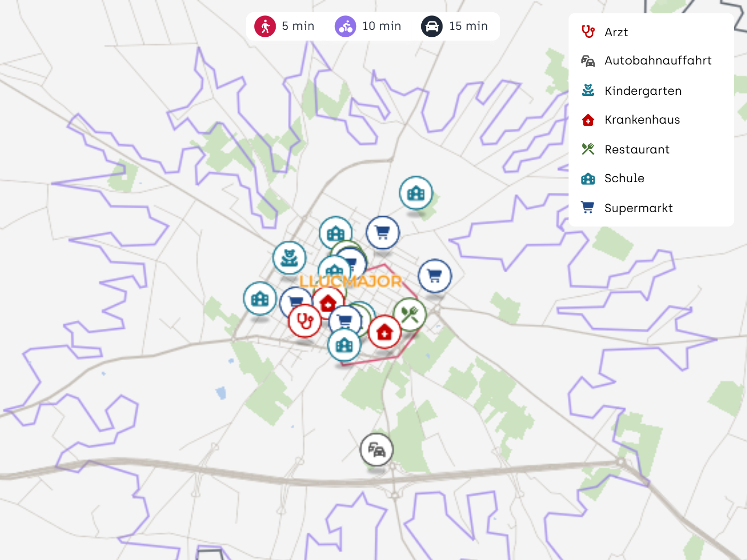Click the westernmost school building marker
747x560 pixels.
pyautogui.click(x=260, y=298)
